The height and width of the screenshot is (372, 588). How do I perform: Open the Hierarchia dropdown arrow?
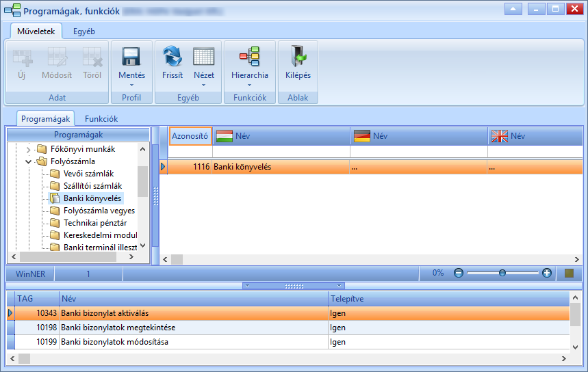point(249,85)
